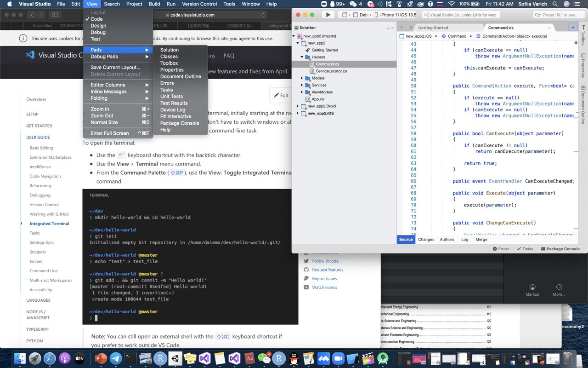Launch Telegram from the Dock
The image size is (588, 368).
(x=116, y=358)
